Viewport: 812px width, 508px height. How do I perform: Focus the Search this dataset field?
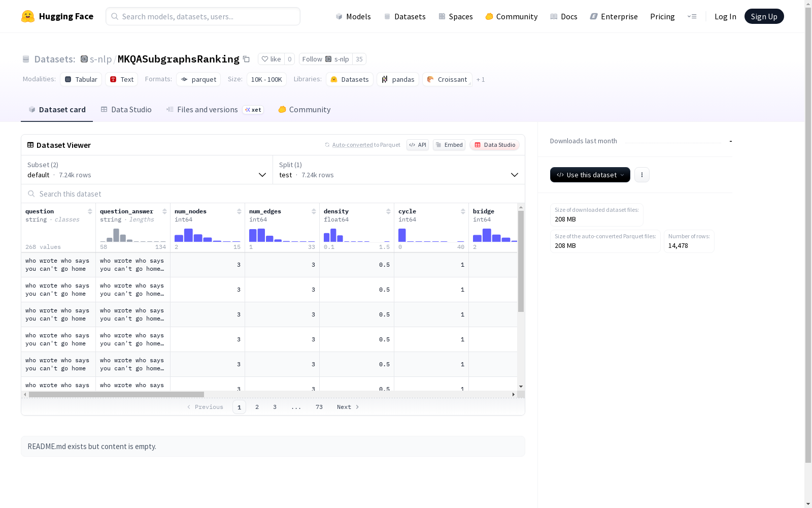(x=273, y=194)
